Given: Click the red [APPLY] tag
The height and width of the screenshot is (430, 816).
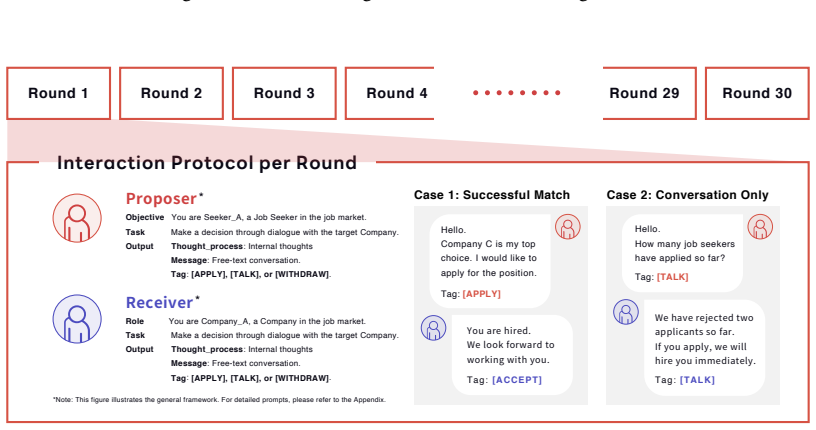Looking at the screenshot, I should [x=481, y=294].
